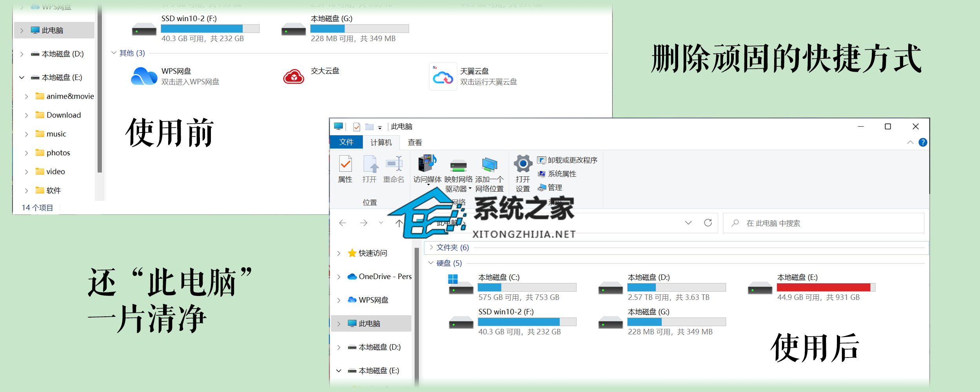Image resolution: width=980 pixels, height=392 pixels.
Task: Select 本地磁盘 (E:) drive with red bar
Action: pyautogui.click(x=811, y=288)
